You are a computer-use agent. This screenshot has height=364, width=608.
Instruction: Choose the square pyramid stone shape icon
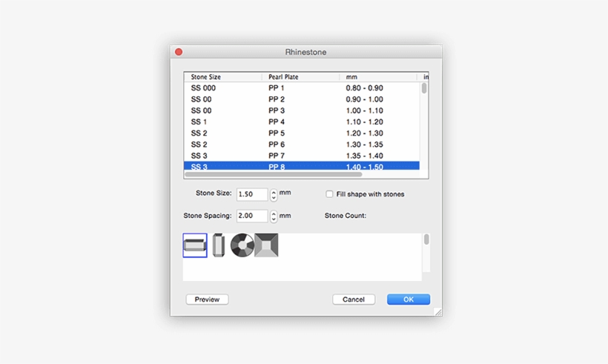click(x=266, y=245)
